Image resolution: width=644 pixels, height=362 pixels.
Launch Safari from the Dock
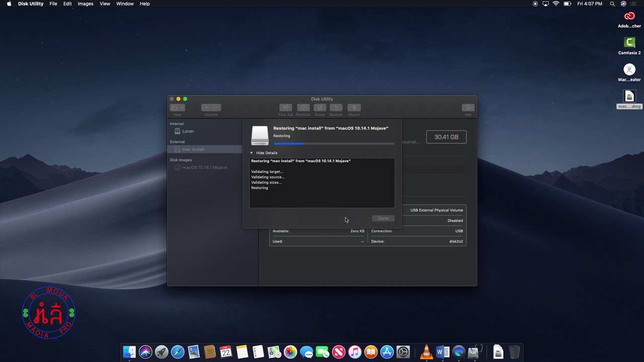click(178, 352)
